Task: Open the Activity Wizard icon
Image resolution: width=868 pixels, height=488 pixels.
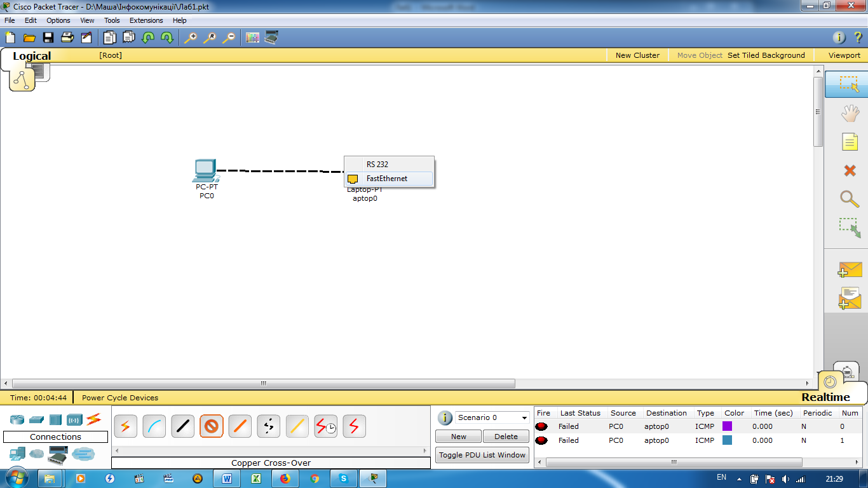Action: (x=86, y=37)
